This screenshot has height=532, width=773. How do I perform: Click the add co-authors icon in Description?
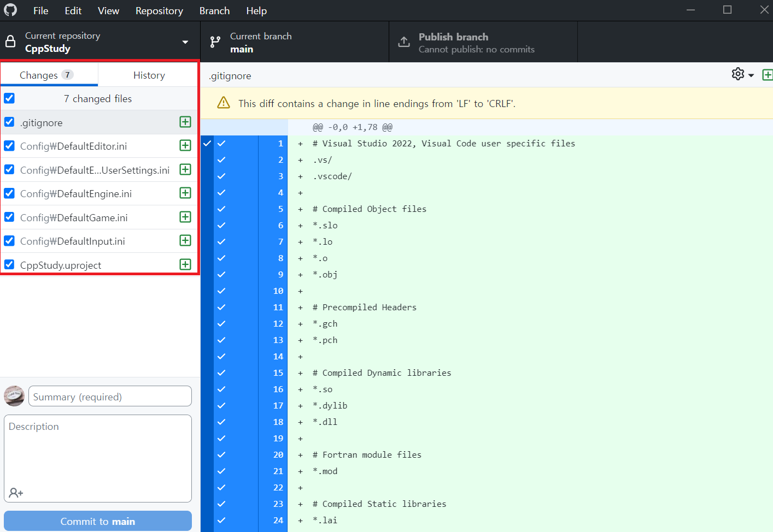point(16,493)
